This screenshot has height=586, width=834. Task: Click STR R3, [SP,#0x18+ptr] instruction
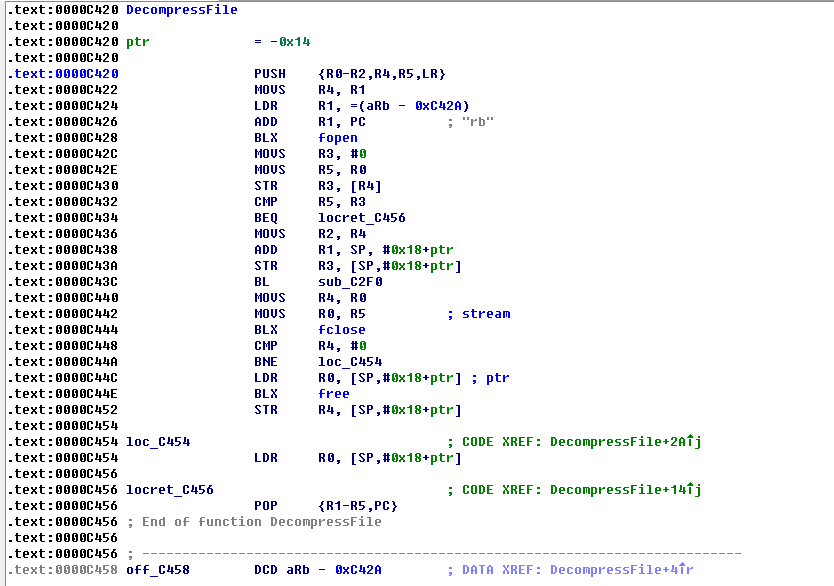coord(357,265)
